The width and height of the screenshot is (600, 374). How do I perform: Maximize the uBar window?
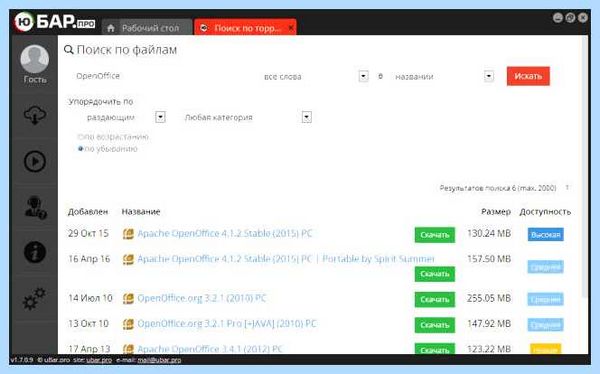pyautogui.click(x=570, y=18)
